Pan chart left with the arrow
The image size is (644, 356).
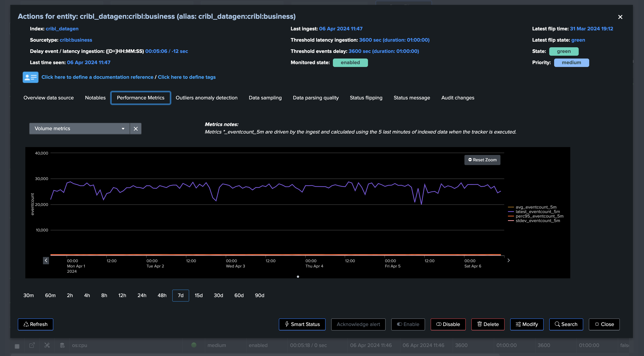click(46, 261)
